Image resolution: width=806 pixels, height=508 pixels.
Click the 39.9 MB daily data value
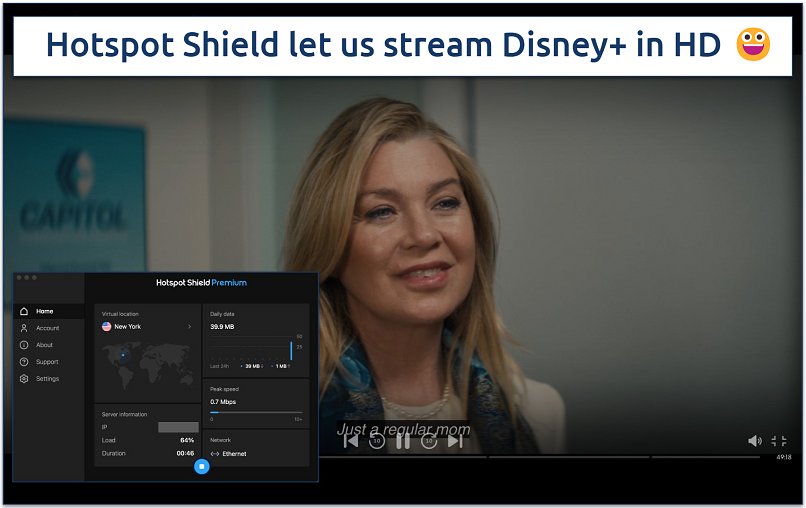click(222, 326)
